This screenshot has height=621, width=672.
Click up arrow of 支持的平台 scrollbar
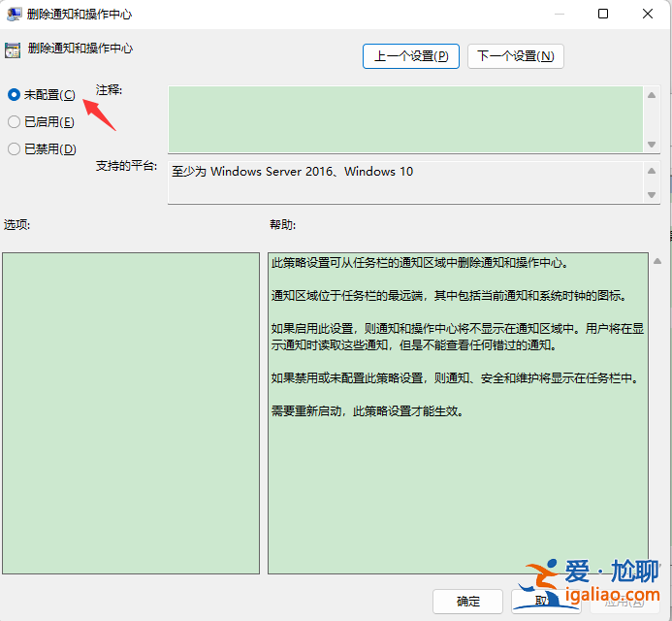pyautogui.click(x=652, y=171)
